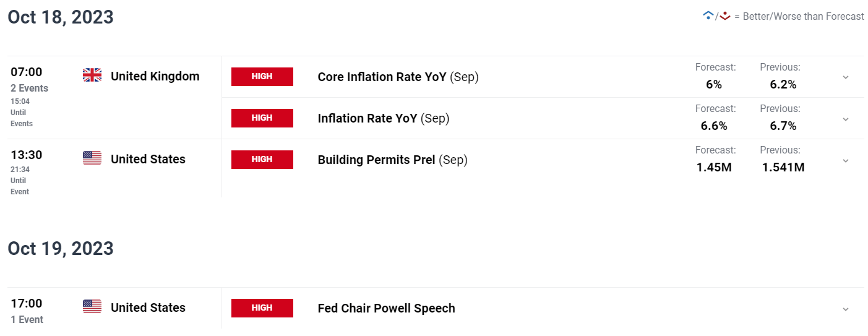Open Building Permits Prel (Sep) event

point(392,160)
